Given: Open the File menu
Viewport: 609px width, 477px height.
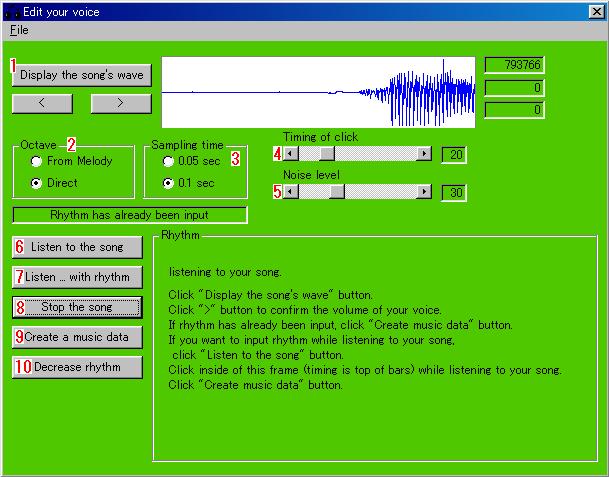Looking at the screenshot, I should pos(19,30).
